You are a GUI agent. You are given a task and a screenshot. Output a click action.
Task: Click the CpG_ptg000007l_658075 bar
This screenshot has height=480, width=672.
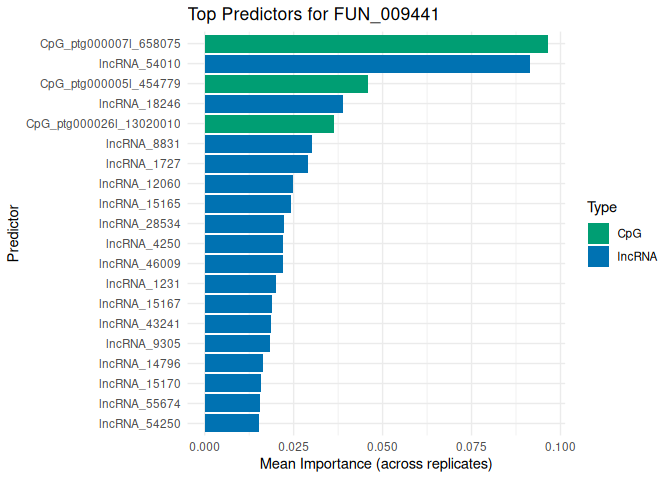pyautogui.click(x=376, y=44)
